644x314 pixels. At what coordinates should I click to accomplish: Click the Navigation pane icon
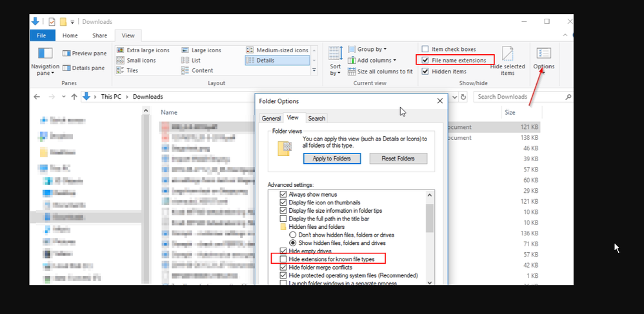[45, 54]
